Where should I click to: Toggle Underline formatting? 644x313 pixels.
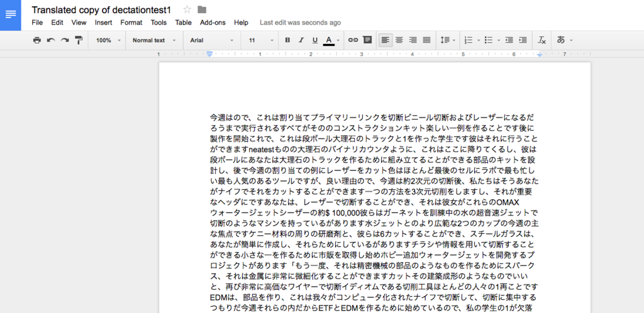click(315, 40)
